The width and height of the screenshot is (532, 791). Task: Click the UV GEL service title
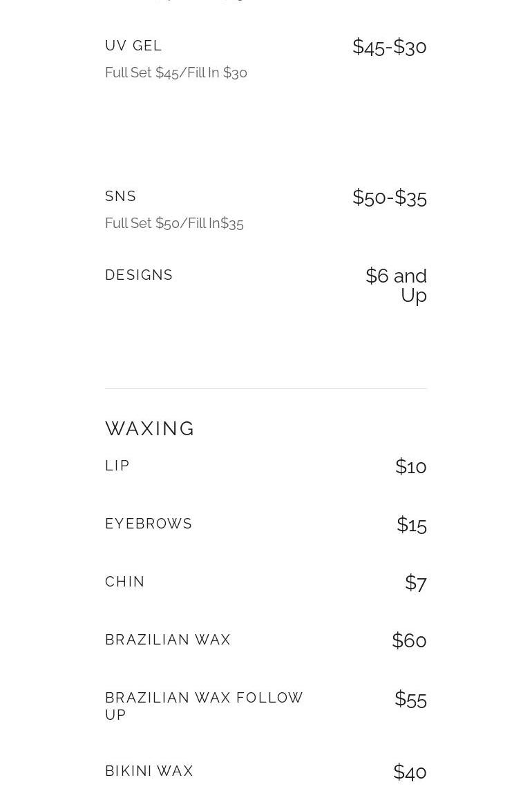133,46
